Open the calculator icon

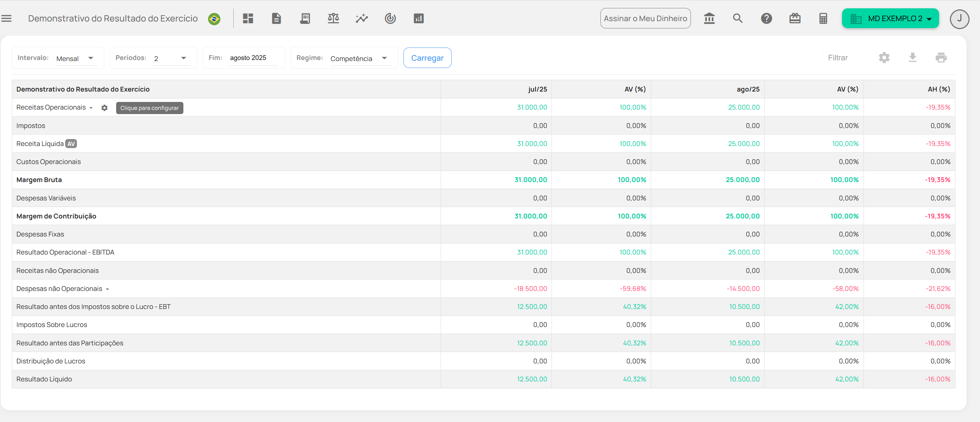click(x=823, y=18)
